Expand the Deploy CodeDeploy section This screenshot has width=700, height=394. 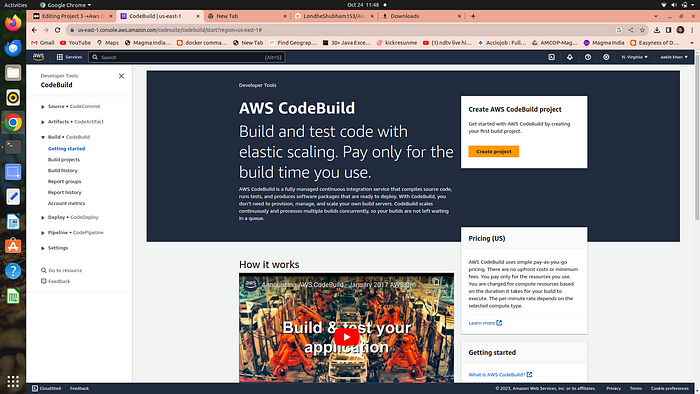(x=43, y=217)
